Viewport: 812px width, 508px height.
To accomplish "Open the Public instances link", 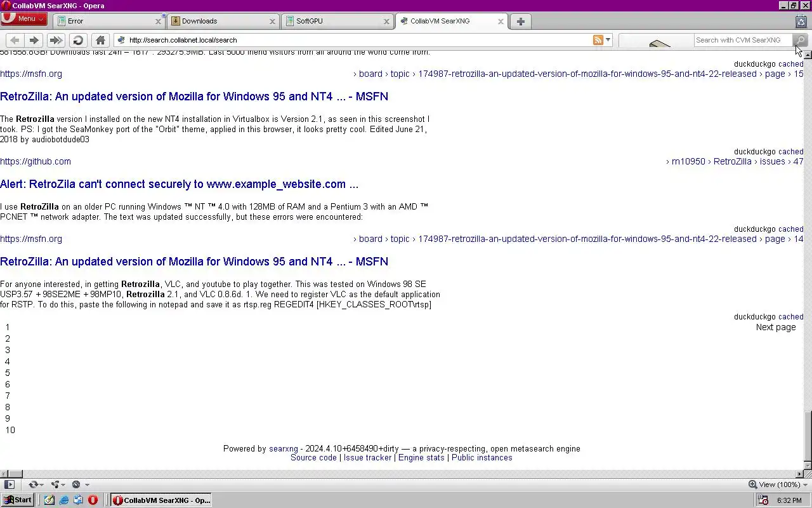I will click(481, 457).
